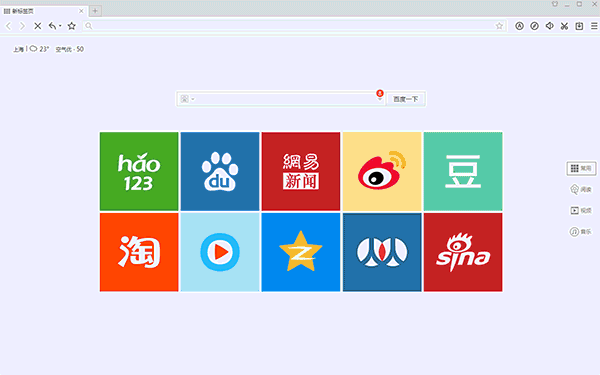This screenshot has width=600, height=375.
Task: Select the 常用 grid sidebar item
Action: (581, 168)
